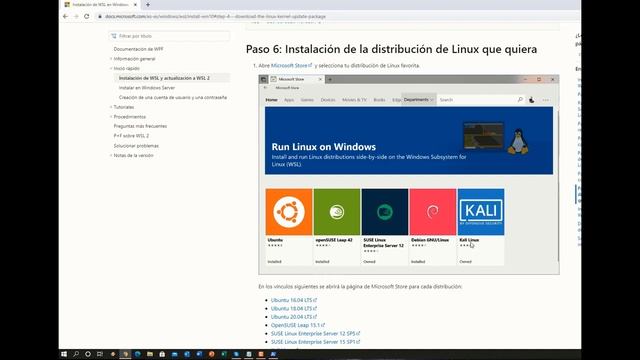Open 'Creación de una cuenta de usuario y una contraseña'
The height and width of the screenshot is (360, 640).
(173, 98)
